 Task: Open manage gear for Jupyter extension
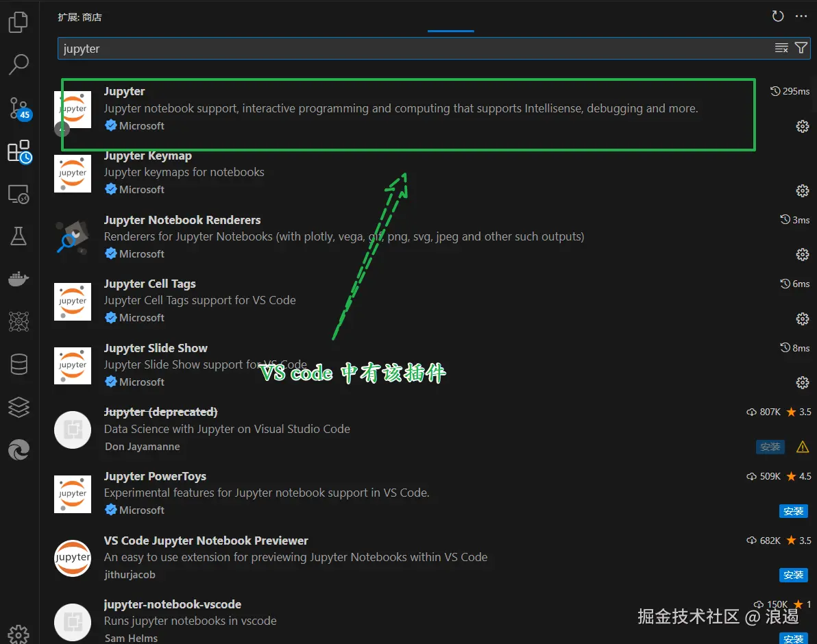pos(803,127)
